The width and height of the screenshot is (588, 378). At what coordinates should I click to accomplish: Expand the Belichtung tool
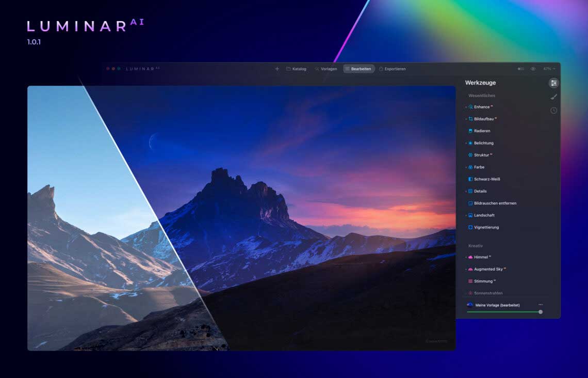(x=480, y=143)
